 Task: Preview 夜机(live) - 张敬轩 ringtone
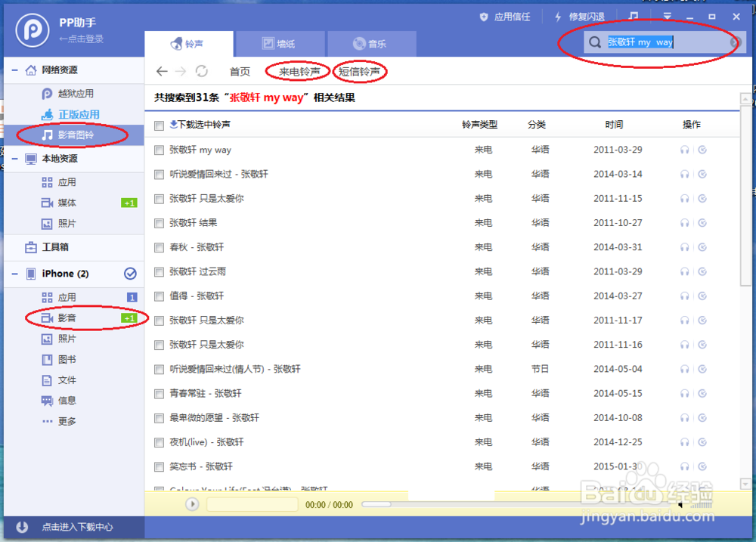point(684,442)
